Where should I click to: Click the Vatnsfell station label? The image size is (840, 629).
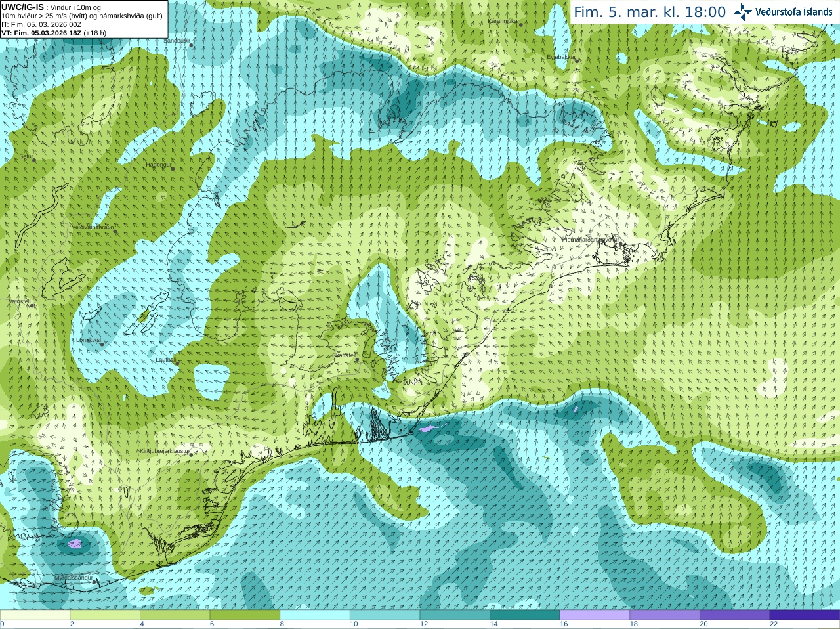(20, 301)
